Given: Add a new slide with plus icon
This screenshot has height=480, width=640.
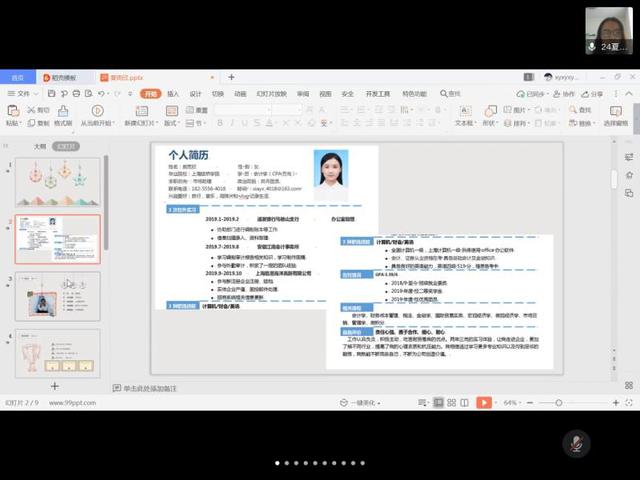Looking at the screenshot, I should 55,386.
